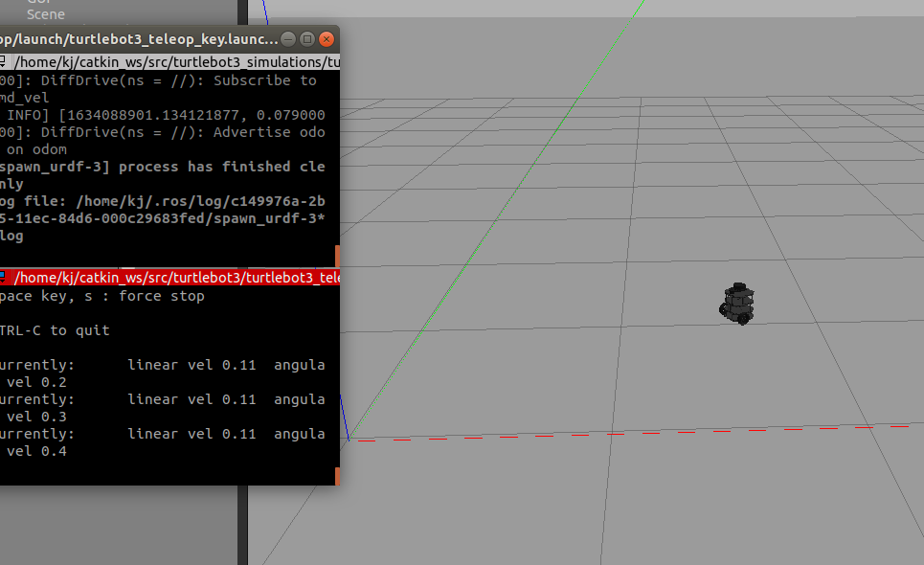Click the 'Subscribe to' DiffDrive line
Image resolution: width=924 pixels, height=565 pixels.
158,80
